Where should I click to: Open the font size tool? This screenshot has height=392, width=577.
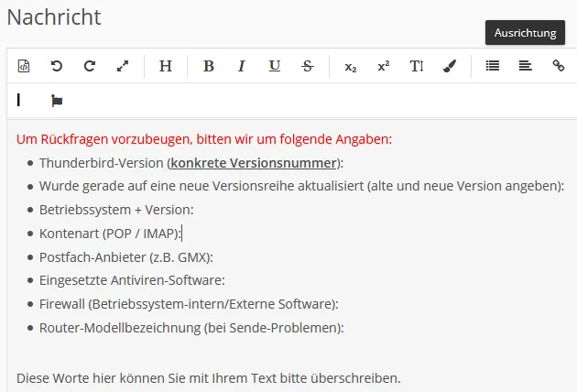417,66
